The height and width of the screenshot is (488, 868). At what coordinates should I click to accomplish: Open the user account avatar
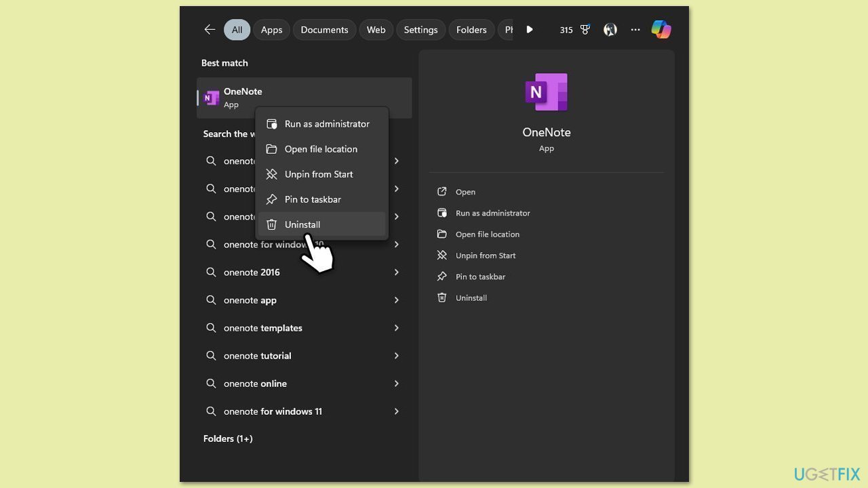[x=610, y=30]
